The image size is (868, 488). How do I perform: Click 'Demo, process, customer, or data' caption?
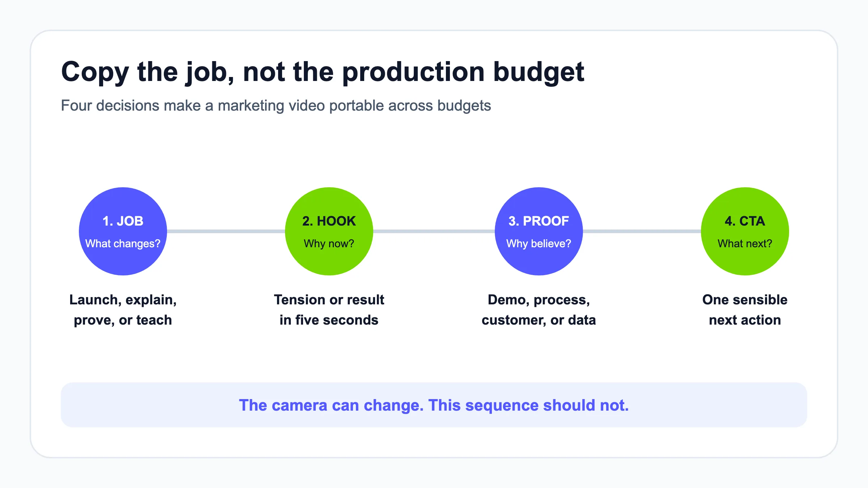[539, 310]
